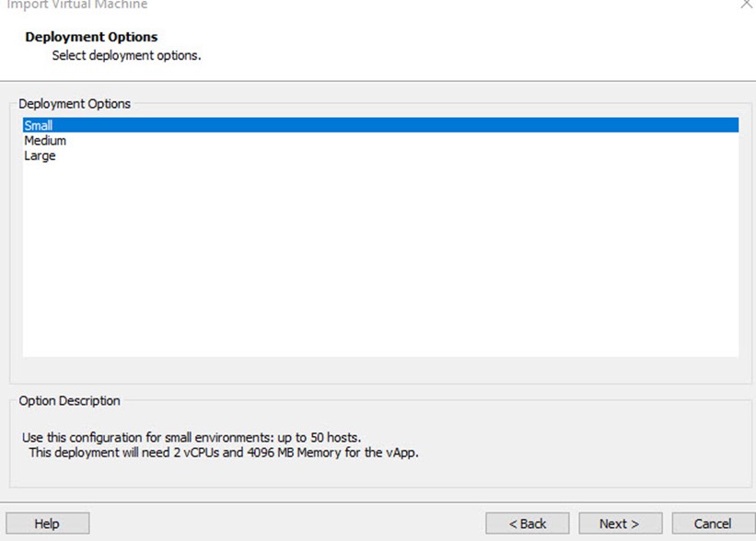Select the Small deployment option
756x541 pixels.
[x=380, y=125]
